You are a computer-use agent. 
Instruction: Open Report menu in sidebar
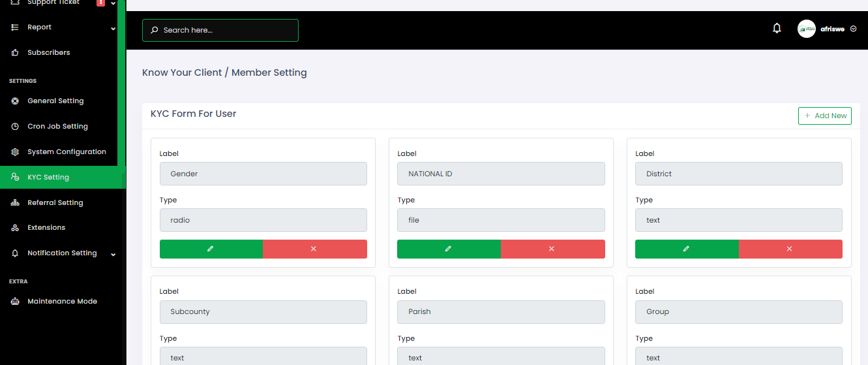click(63, 27)
